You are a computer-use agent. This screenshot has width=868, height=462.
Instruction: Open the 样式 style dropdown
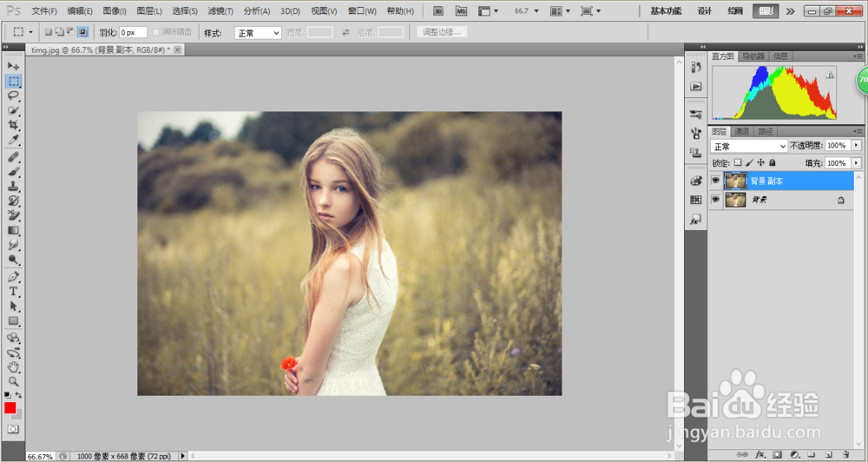coord(258,33)
